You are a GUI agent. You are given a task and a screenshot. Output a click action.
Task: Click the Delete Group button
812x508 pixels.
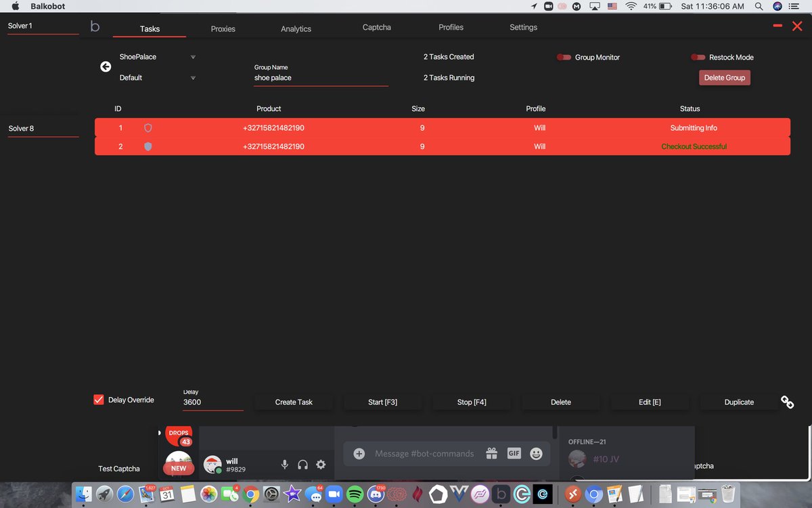(x=725, y=78)
